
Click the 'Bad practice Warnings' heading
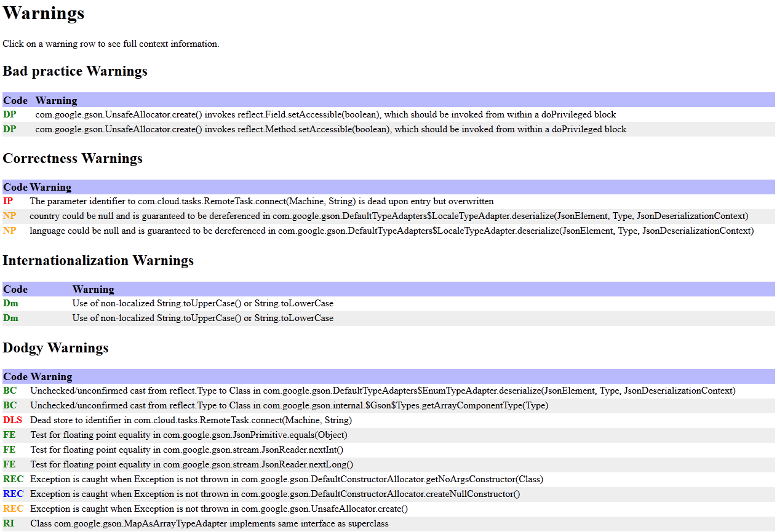pos(75,71)
